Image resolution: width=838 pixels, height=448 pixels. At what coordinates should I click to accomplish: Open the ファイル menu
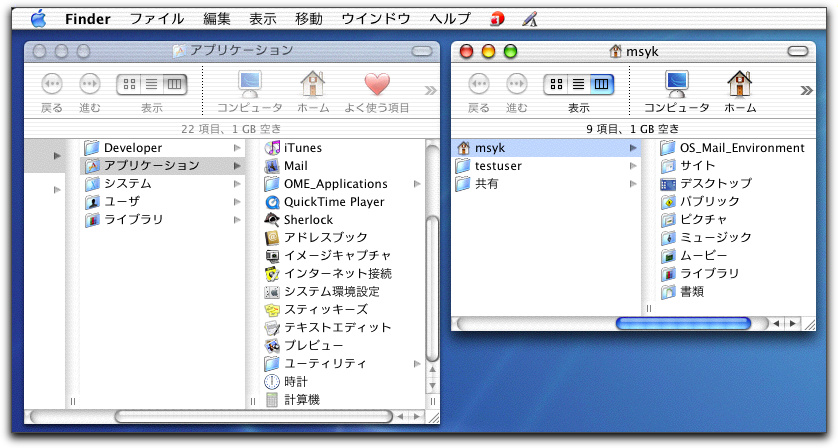point(156,19)
